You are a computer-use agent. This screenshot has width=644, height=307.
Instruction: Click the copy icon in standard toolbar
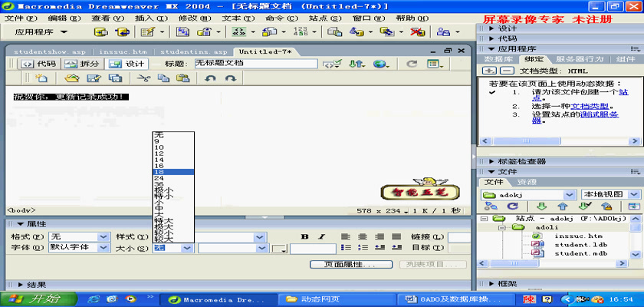[163, 78]
